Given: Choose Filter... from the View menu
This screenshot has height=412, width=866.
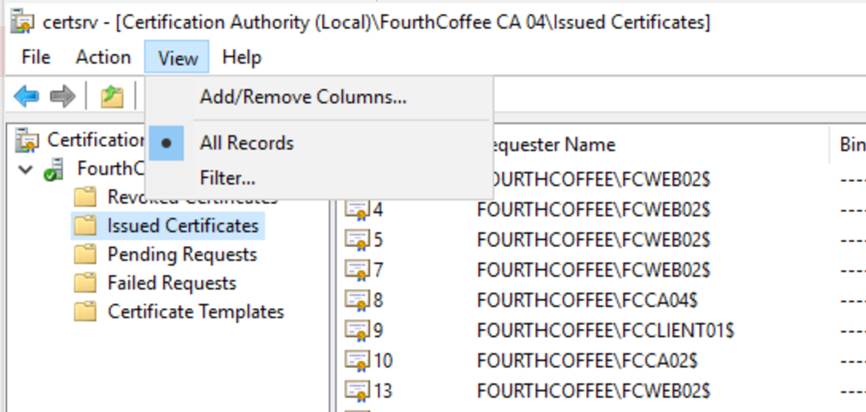Looking at the screenshot, I should pyautogui.click(x=227, y=179).
